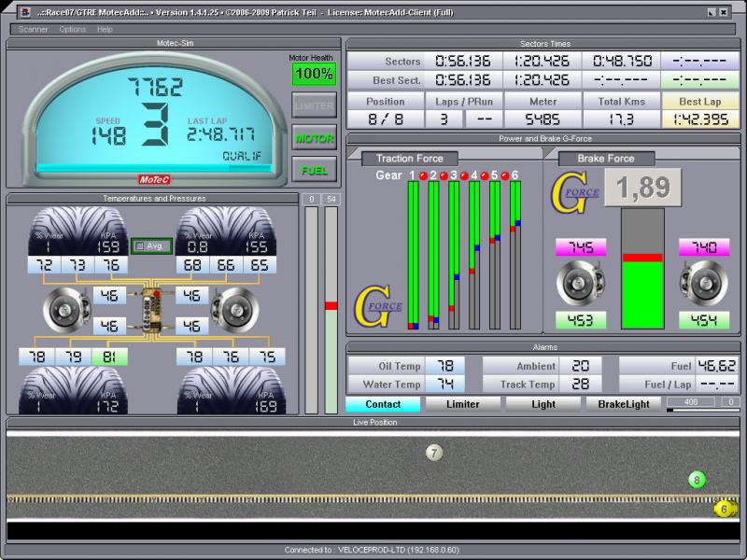Click the Best Lap time field
This screenshot has height=560, width=747.
coord(700,119)
